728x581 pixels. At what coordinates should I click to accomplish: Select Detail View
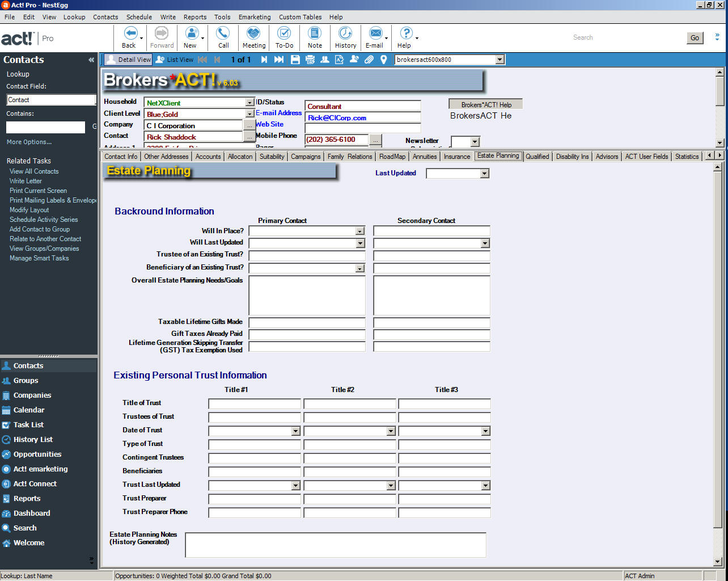128,60
